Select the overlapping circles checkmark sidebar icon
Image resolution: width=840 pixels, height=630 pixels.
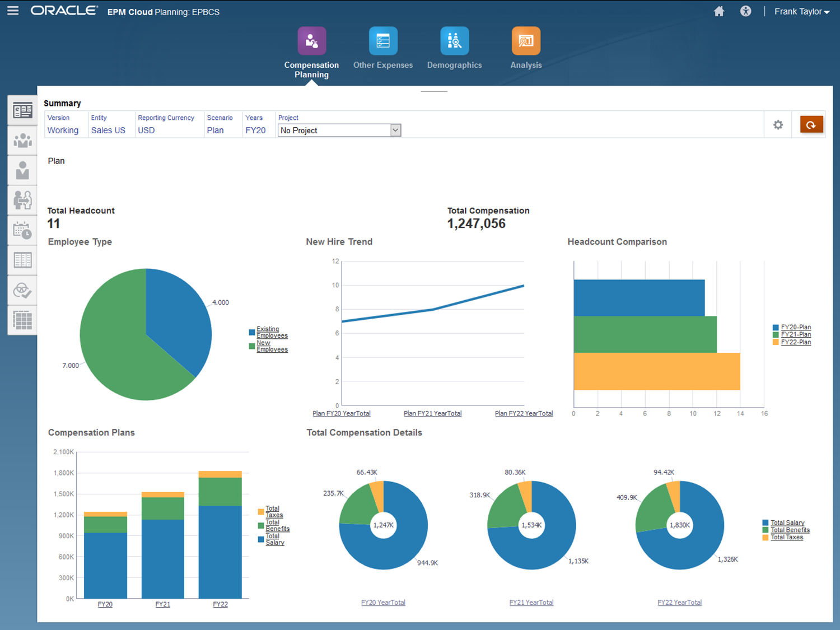[22, 290]
